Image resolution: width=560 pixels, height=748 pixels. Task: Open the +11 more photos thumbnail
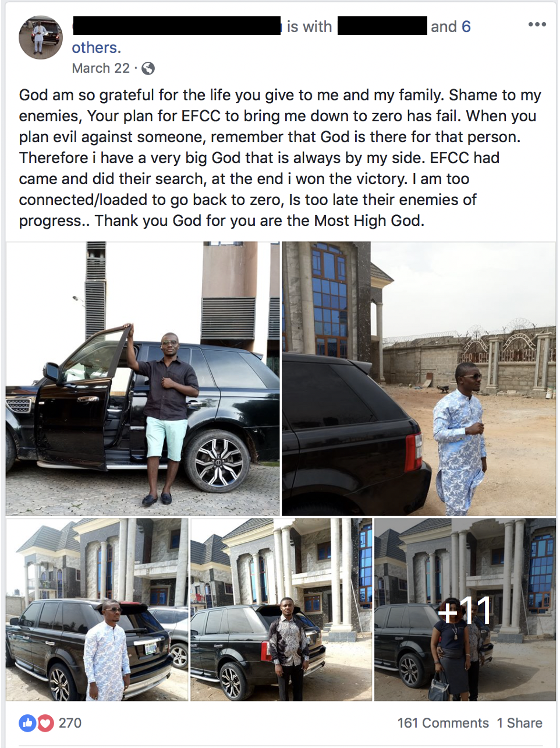(465, 609)
